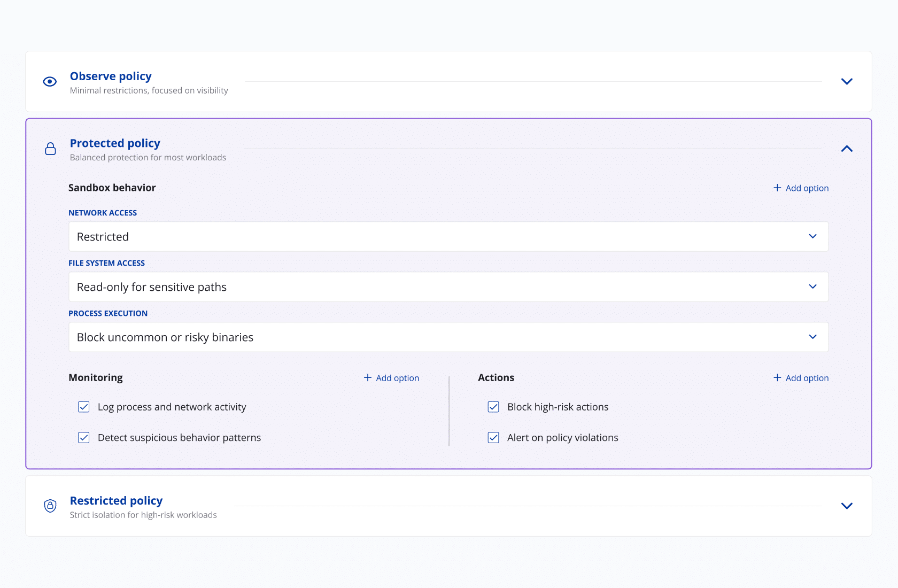Screen dimensions: 898x588
Task: Open the Process Execution dropdown
Action: [x=448, y=337]
